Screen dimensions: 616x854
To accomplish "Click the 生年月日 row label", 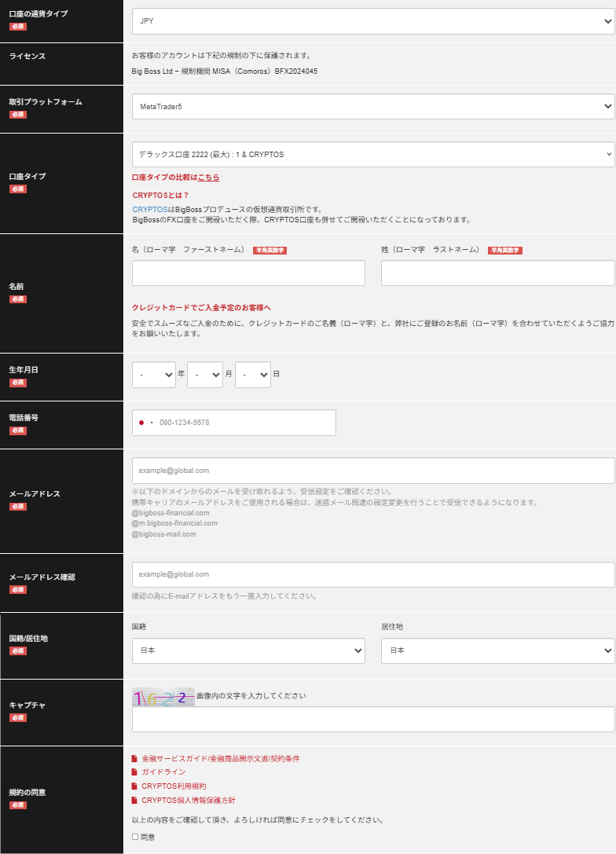I will coord(24,370).
